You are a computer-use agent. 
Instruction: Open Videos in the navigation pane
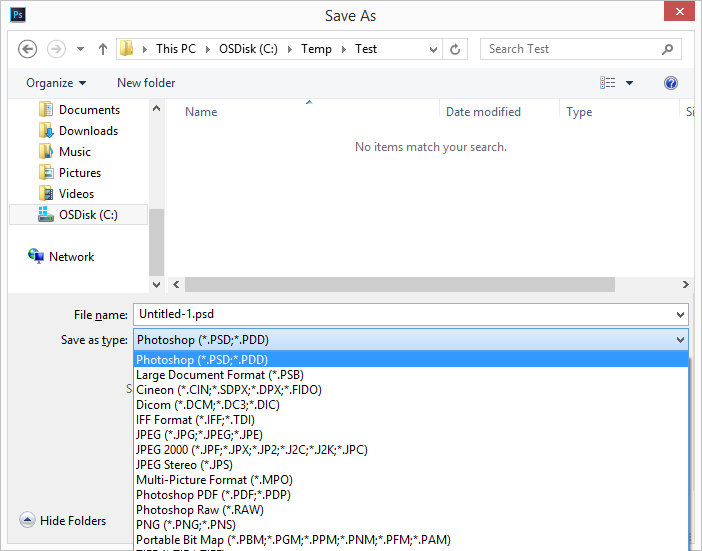[x=77, y=194]
